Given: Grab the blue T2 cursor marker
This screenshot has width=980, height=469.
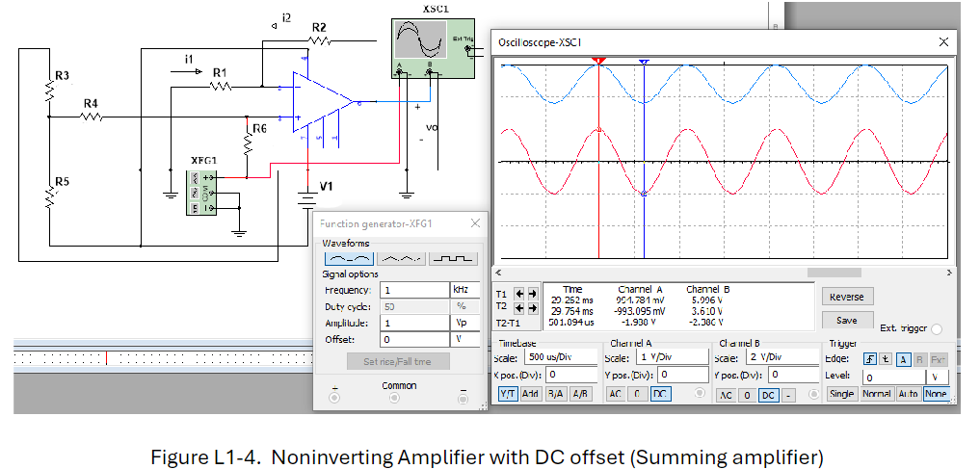Looking at the screenshot, I should [644, 62].
